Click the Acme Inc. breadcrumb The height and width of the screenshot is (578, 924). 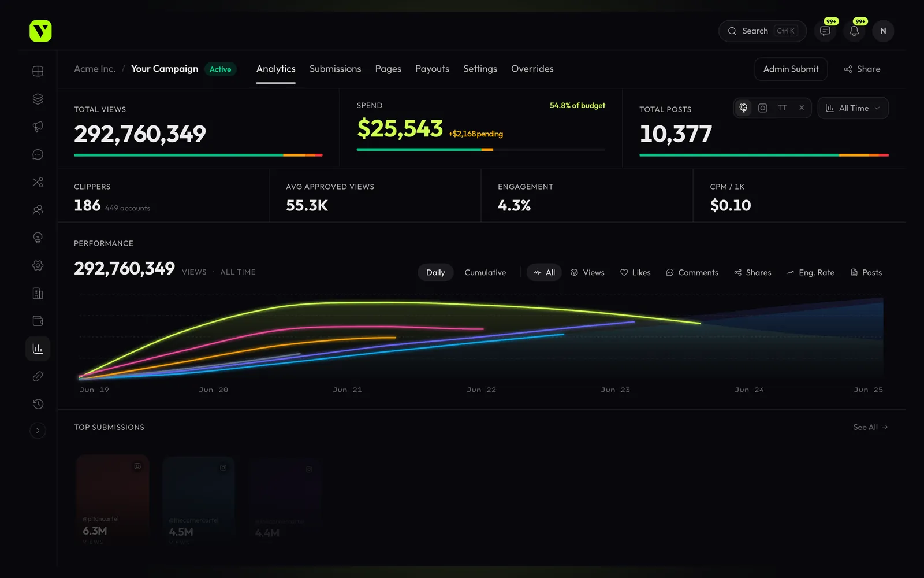tap(95, 69)
